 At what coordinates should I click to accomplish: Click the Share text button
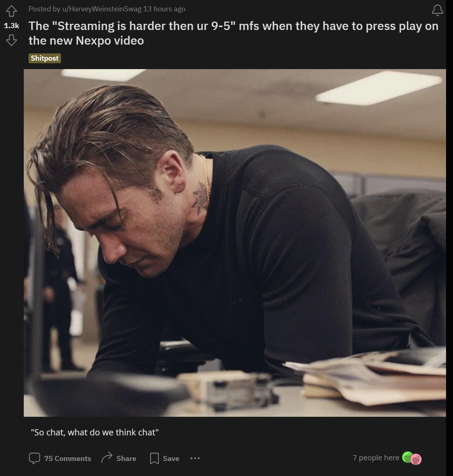coord(126,458)
